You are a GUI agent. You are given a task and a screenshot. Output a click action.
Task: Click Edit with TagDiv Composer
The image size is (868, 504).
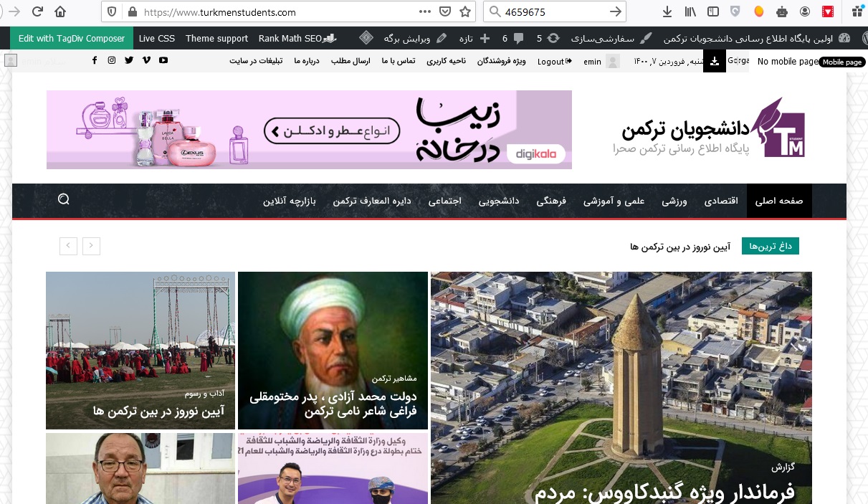(72, 38)
